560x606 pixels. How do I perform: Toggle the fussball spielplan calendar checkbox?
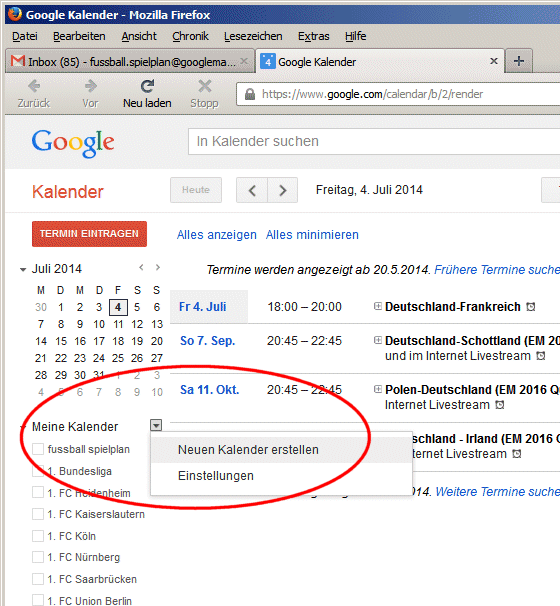point(38,449)
